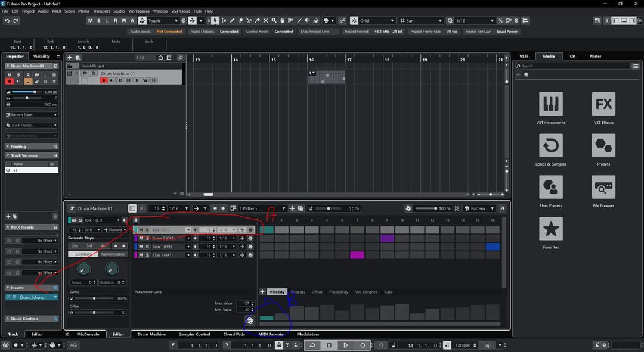The height and width of the screenshot is (352, 644).
Task: Click the Randomization button
Action: pos(113,254)
